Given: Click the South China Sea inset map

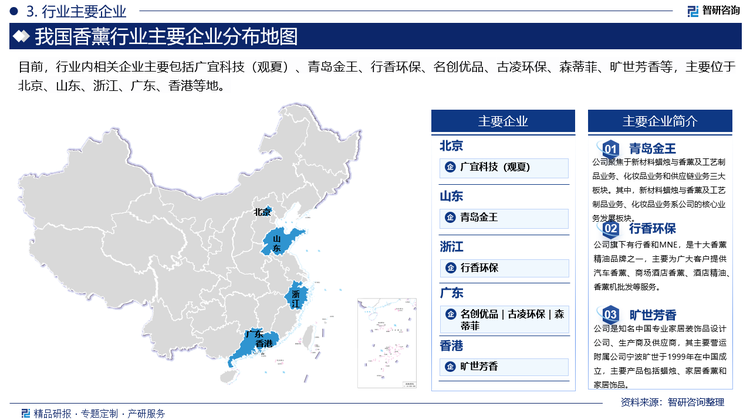Looking at the screenshot, I should tap(387, 343).
